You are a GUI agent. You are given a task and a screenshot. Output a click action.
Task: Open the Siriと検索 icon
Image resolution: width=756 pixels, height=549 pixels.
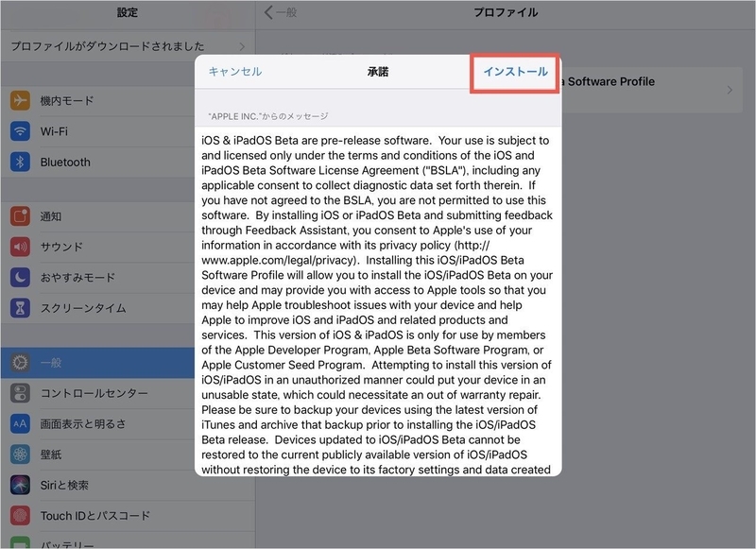click(x=20, y=485)
